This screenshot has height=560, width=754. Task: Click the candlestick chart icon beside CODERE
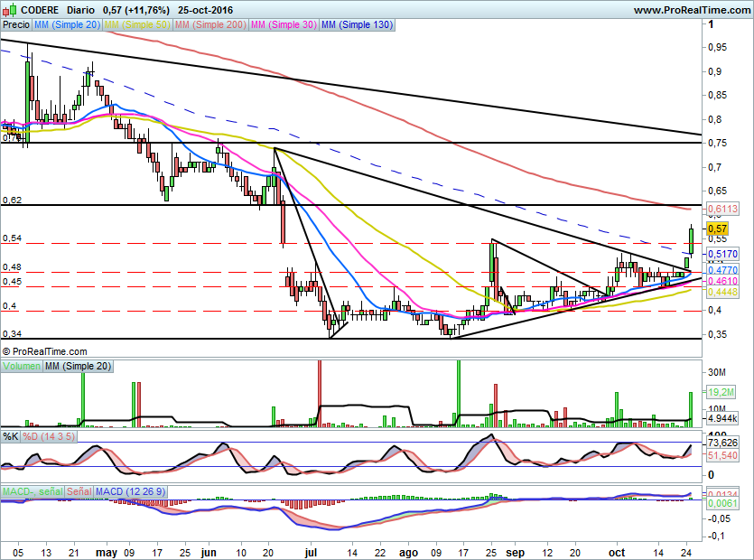coord(9,9)
